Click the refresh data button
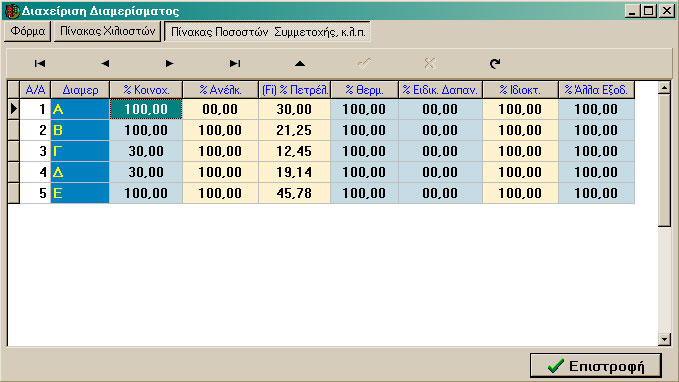Screen dimensions: 679x382 coord(495,64)
